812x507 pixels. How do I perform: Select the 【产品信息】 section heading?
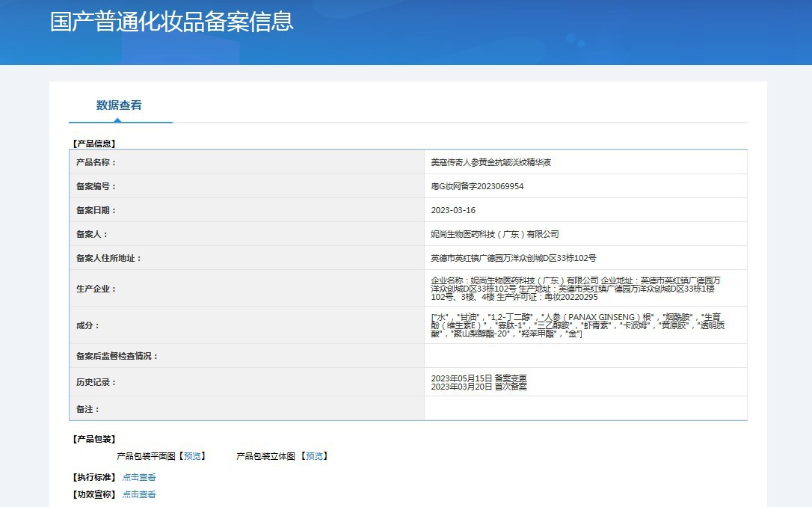click(93, 144)
